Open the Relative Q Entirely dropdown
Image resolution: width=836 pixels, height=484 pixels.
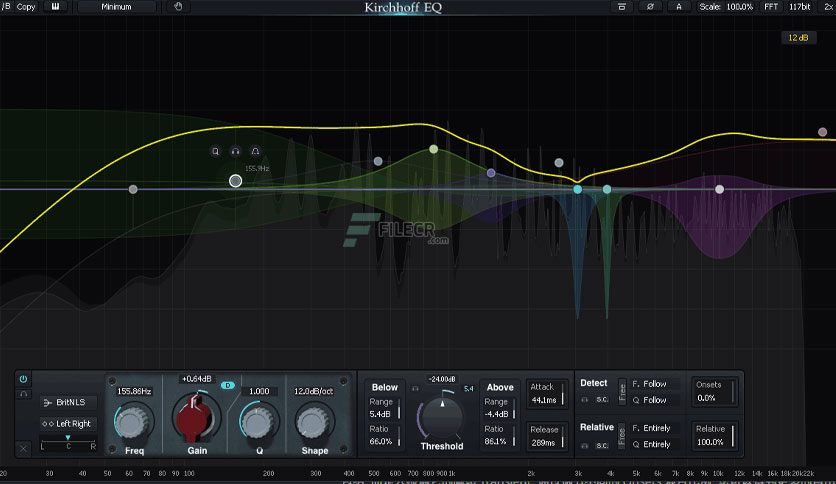coord(655,444)
